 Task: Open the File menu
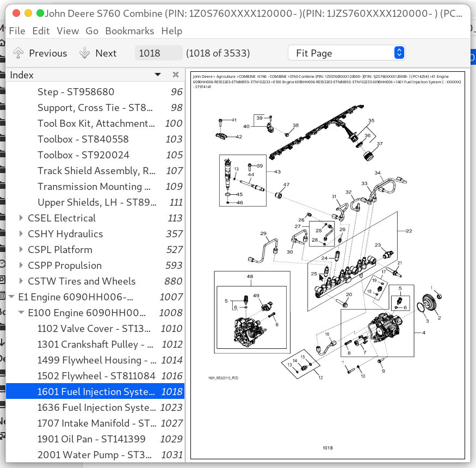coord(17,30)
